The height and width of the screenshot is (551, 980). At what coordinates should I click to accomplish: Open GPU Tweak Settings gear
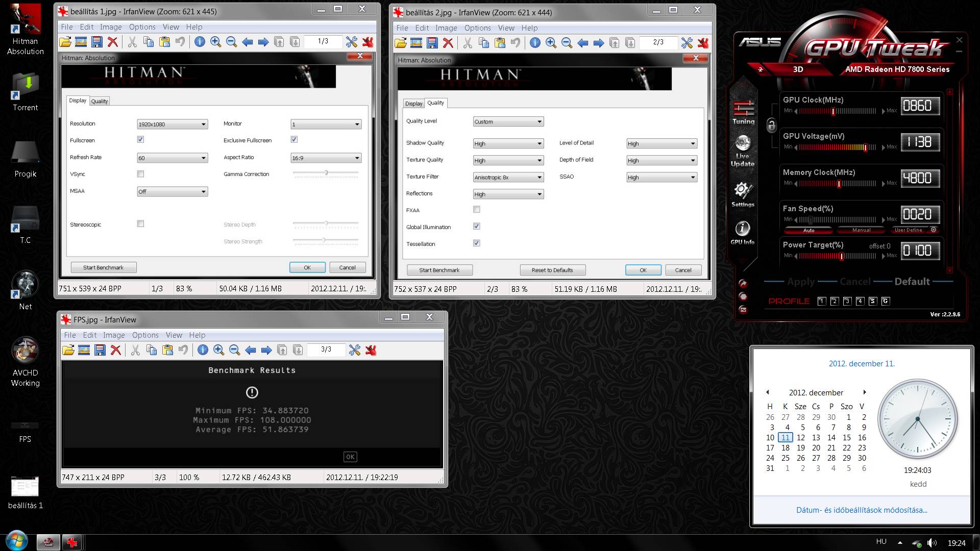pyautogui.click(x=743, y=194)
